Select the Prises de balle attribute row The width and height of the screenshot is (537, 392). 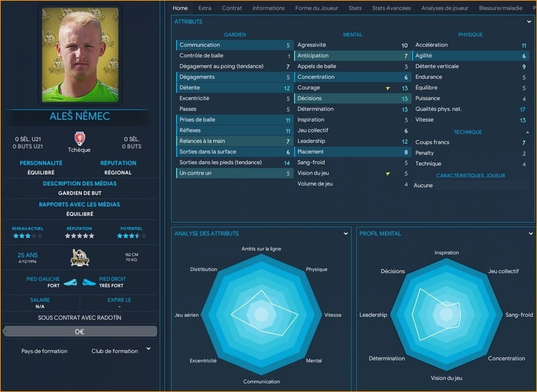point(234,120)
